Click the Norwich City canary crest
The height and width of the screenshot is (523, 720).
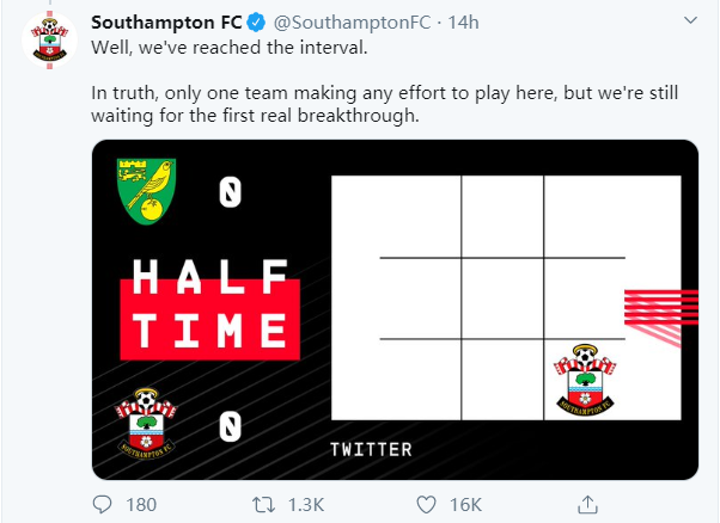(x=147, y=190)
